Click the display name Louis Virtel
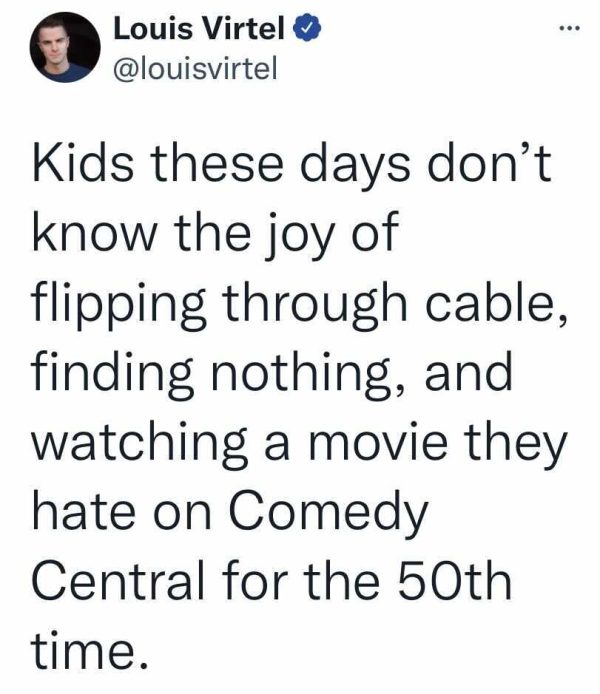The width and height of the screenshot is (600, 694). pos(199,29)
